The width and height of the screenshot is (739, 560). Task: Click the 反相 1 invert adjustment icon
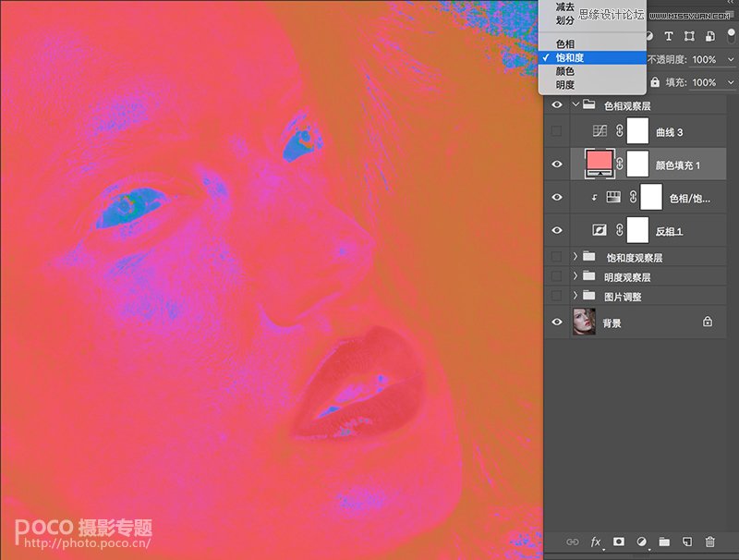[600, 230]
